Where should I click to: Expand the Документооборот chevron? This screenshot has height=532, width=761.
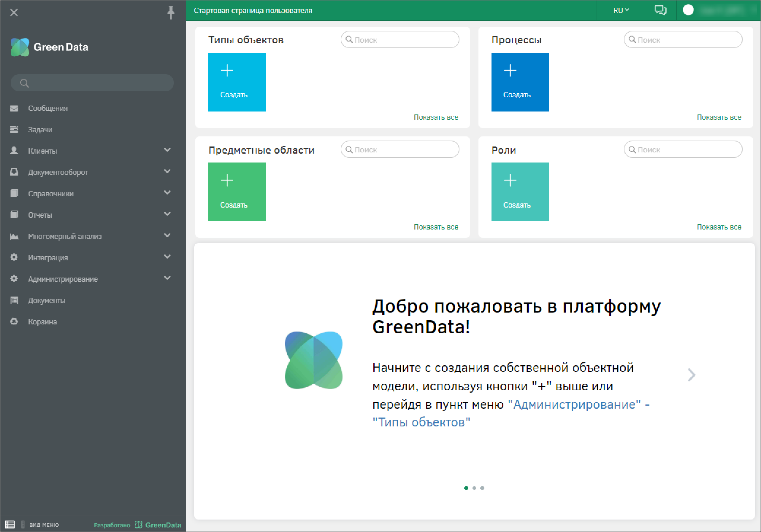[x=167, y=171]
